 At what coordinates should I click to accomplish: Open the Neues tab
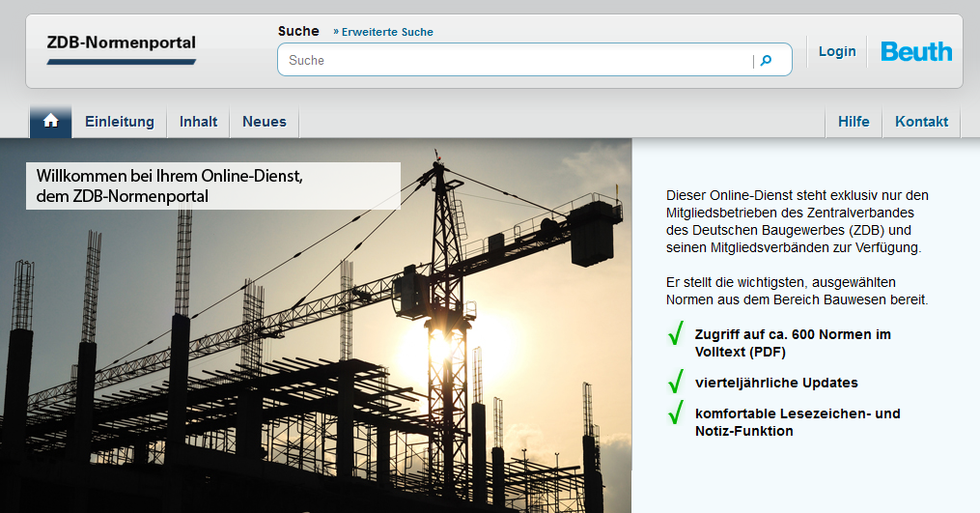pyautogui.click(x=265, y=122)
